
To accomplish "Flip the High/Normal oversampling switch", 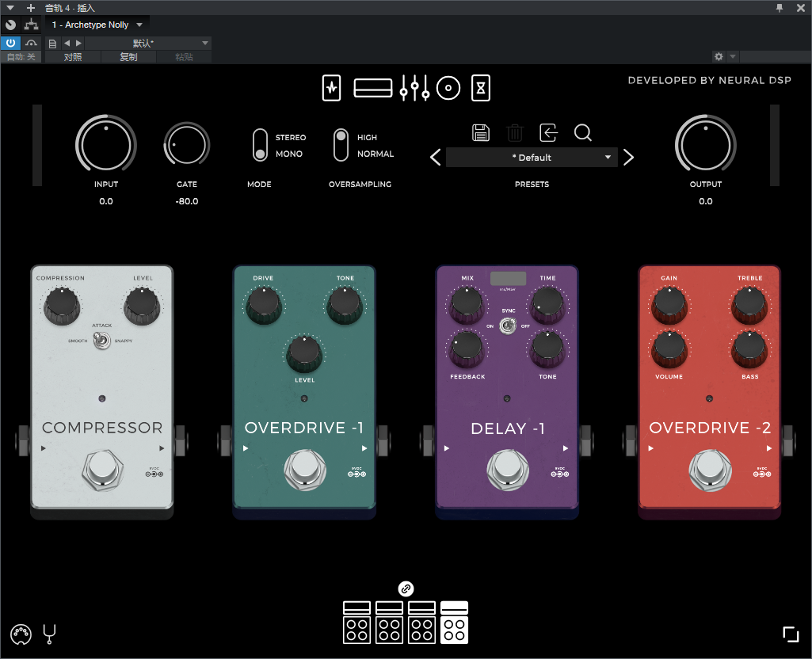I will click(x=341, y=145).
